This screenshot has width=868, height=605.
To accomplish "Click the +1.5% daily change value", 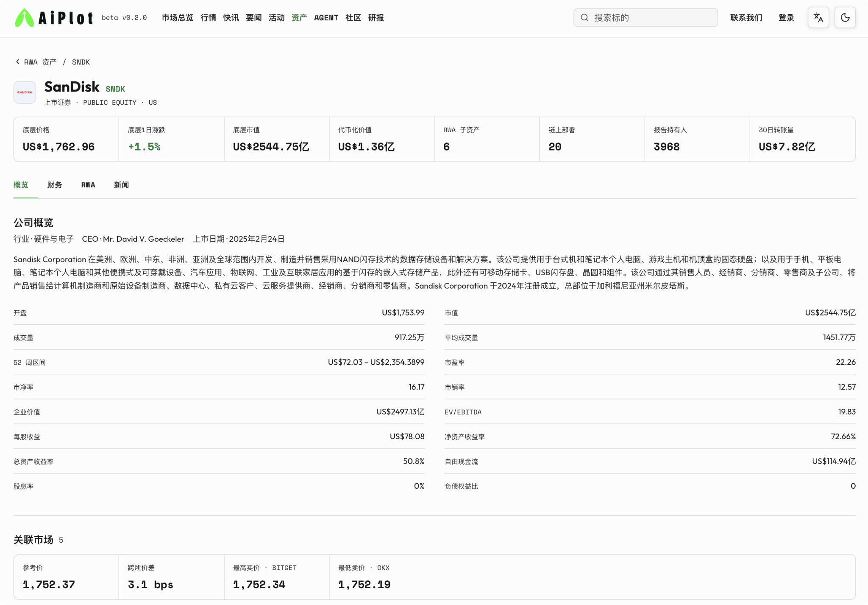I will pos(145,147).
